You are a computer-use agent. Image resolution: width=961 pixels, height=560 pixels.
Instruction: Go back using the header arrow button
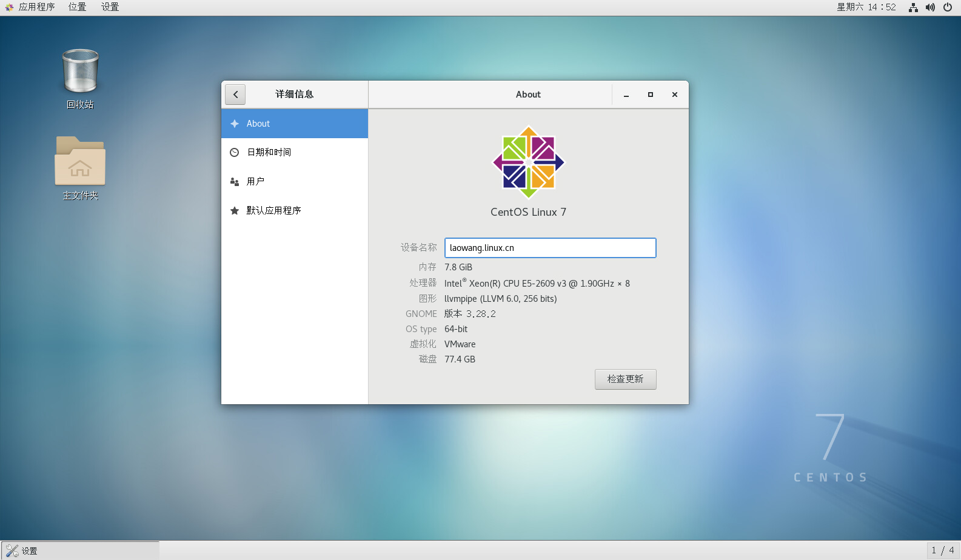click(235, 95)
